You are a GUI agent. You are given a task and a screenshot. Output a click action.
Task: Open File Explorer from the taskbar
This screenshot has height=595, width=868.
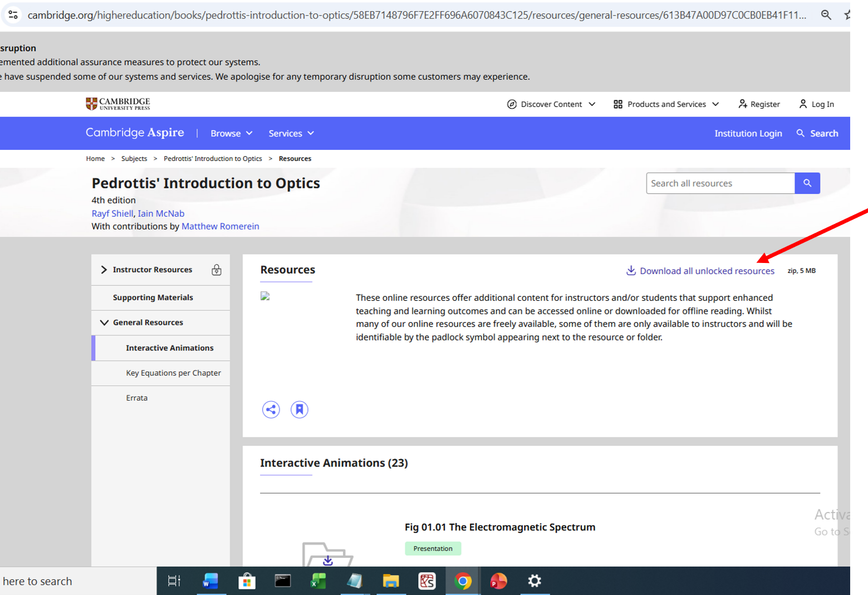pyautogui.click(x=391, y=581)
